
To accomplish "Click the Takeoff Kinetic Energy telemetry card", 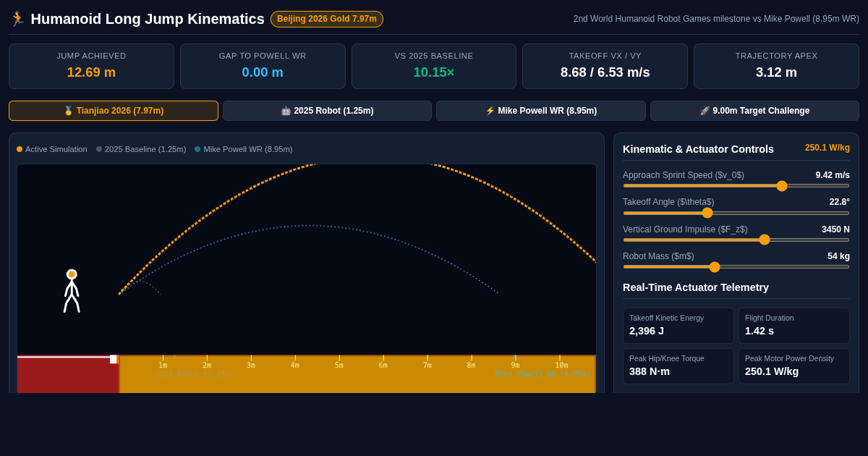I will 678,326.
